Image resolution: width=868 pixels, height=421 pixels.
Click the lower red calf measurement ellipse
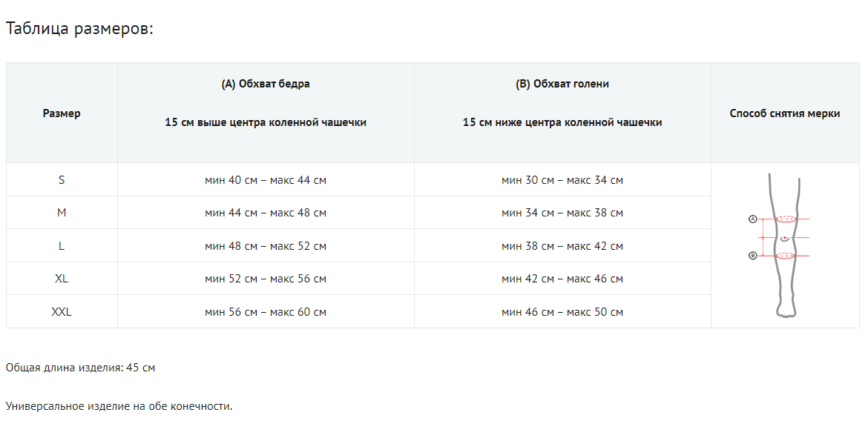pos(786,256)
